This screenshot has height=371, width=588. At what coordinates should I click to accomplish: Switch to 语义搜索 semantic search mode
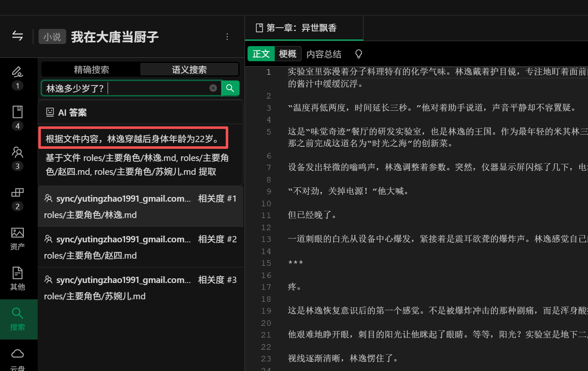189,70
